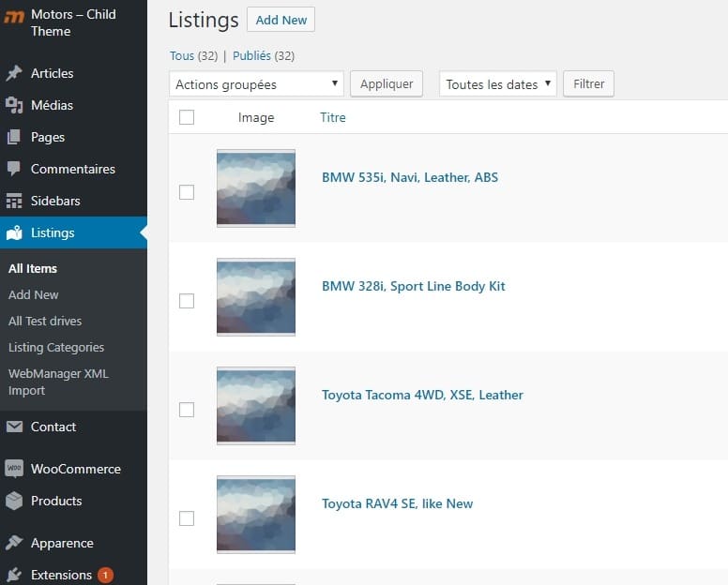Select Add New submenu entry

coord(34,294)
